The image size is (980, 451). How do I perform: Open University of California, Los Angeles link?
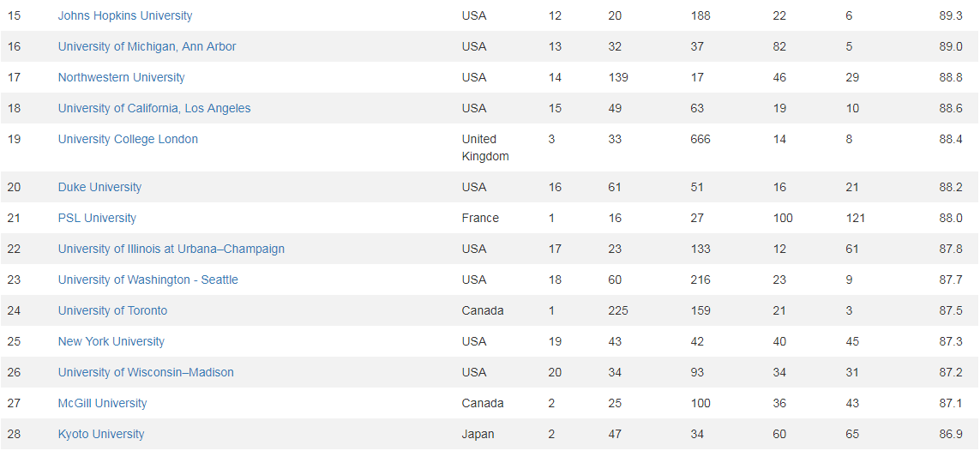[x=154, y=108]
